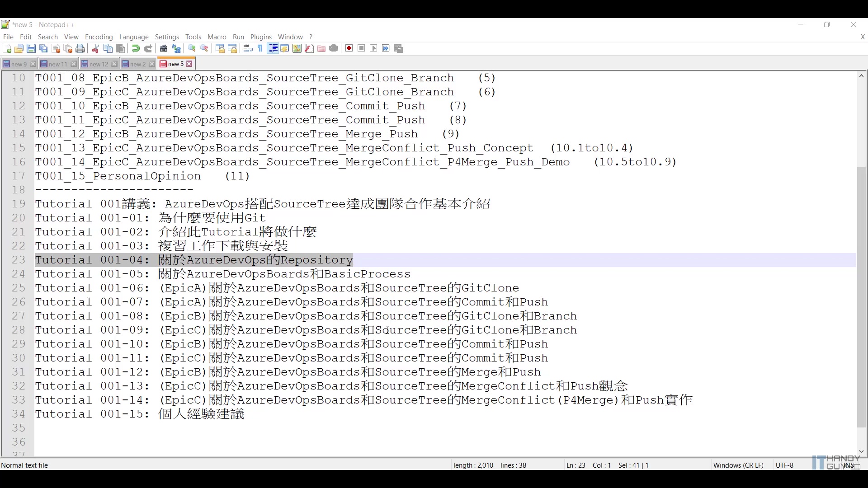Cut the selected line

95,48
